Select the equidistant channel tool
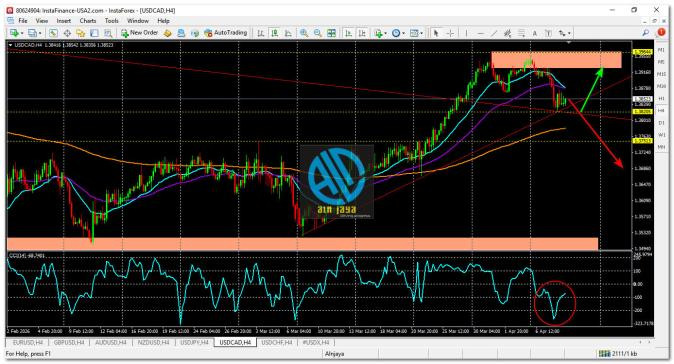This screenshot has width=674, height=364. (x=507, y=33)
